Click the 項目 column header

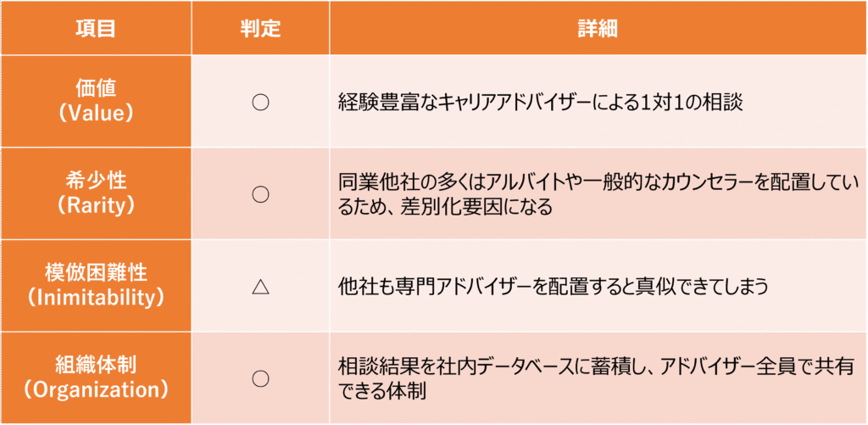pos(96,29)
